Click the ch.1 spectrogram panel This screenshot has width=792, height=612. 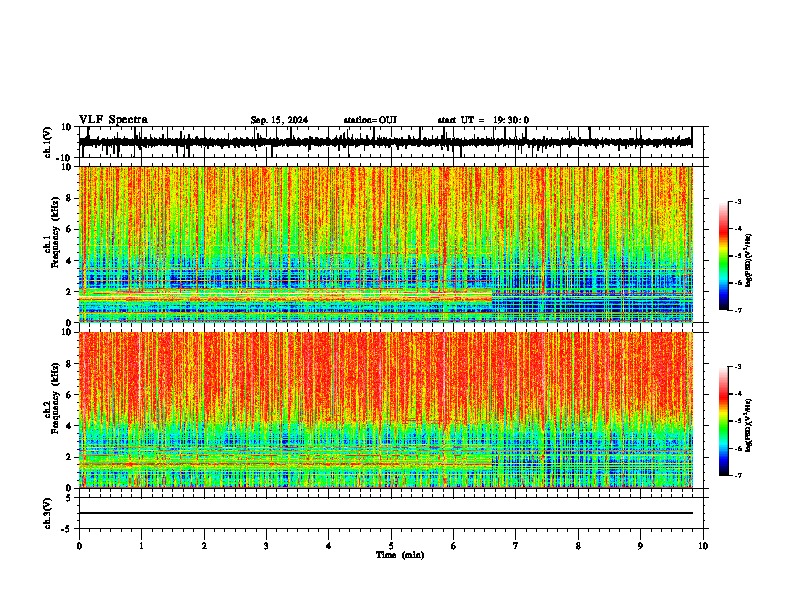coord(385,244)
